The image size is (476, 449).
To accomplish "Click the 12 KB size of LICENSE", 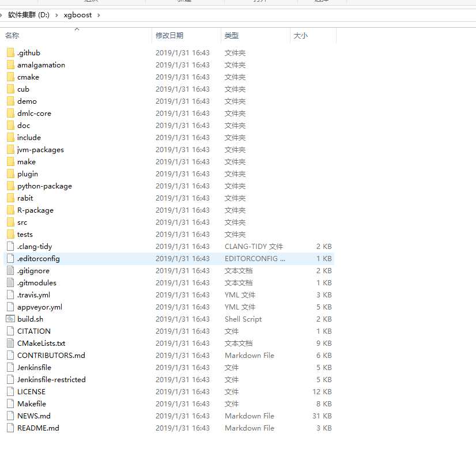I will (322, 391).
